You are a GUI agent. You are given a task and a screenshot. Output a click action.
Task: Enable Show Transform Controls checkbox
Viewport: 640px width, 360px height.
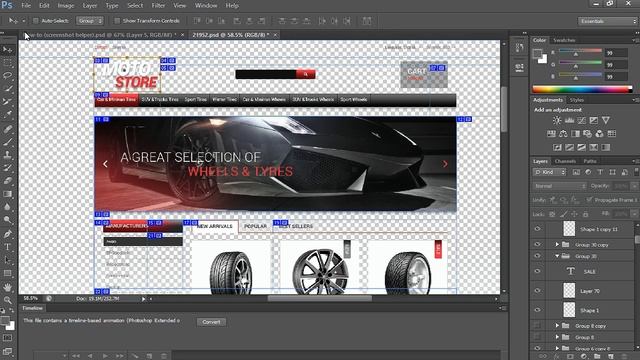click(x=117, y=20)
